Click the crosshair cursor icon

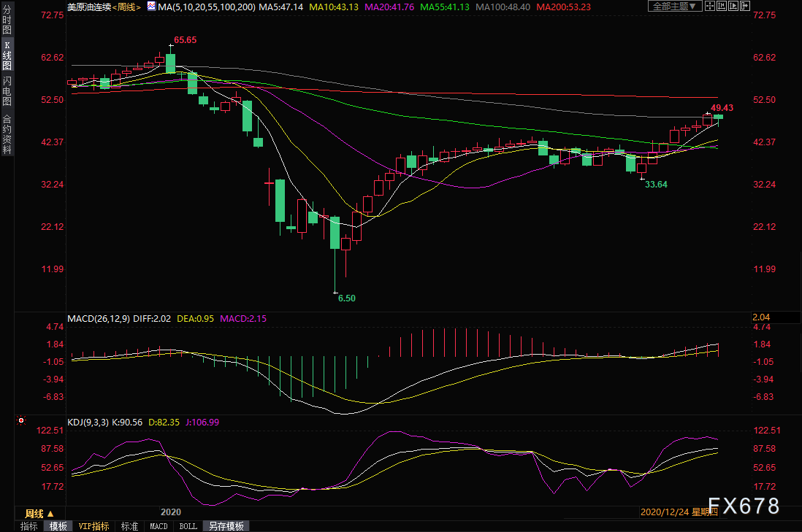(709, 6)
